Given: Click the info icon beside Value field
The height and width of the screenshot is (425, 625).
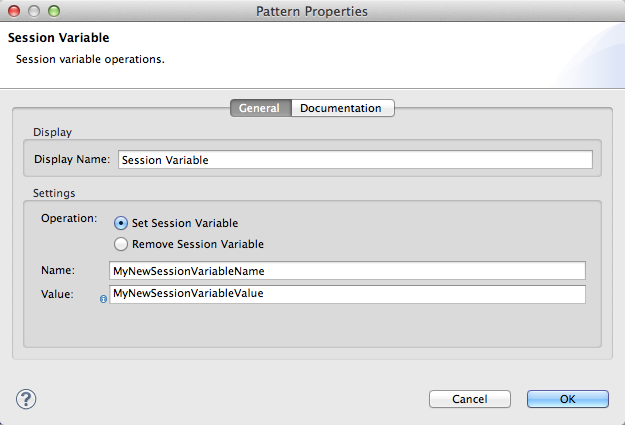Looking at the screenshot, I should click(x=104, y=297).
